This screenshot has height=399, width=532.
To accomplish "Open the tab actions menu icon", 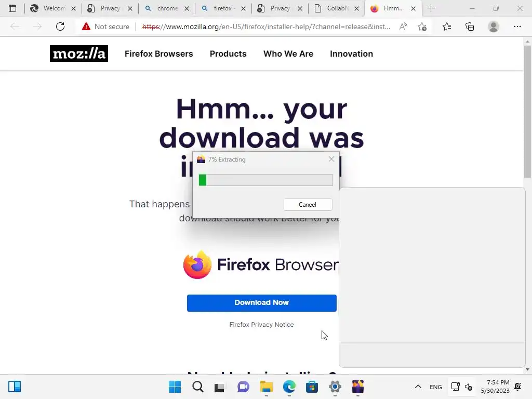I will pyautogui.click(x=12, y=8).
